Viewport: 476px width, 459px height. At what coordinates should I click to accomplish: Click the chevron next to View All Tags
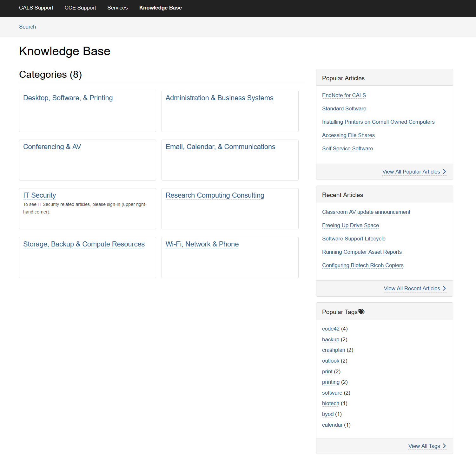coord(444,446)
